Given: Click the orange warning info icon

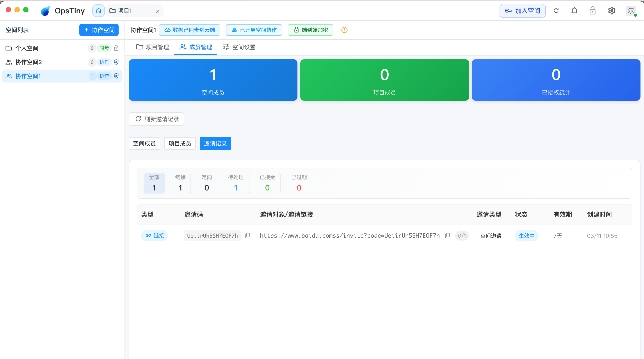Looking at the screenshot, I should click(x=344, y=30).
